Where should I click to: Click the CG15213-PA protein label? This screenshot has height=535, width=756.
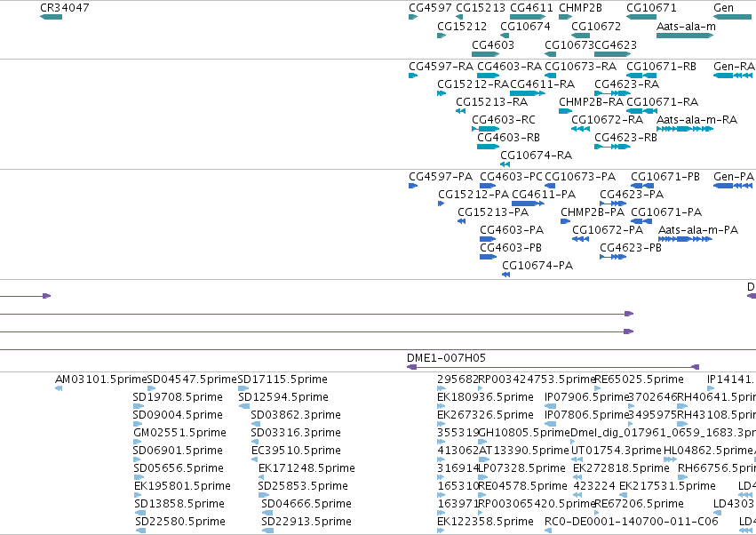pos(493,212)
